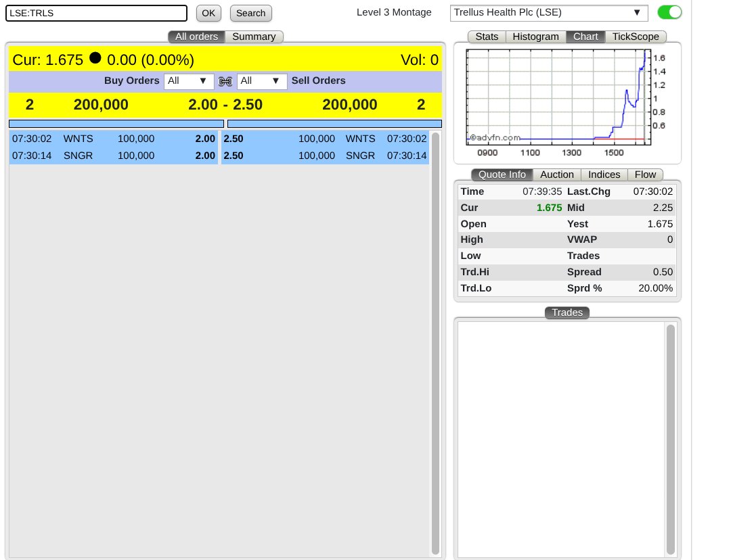Switch to the Flow tab

pos(645,174)
